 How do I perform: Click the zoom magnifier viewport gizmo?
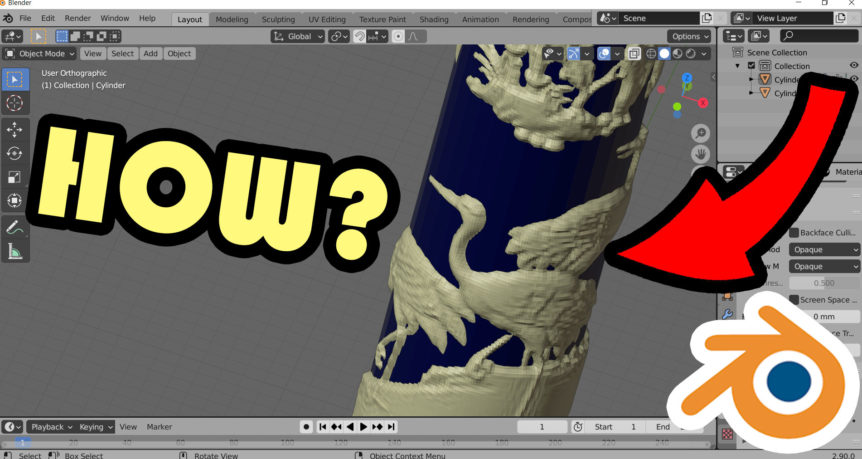click(701, 133)
